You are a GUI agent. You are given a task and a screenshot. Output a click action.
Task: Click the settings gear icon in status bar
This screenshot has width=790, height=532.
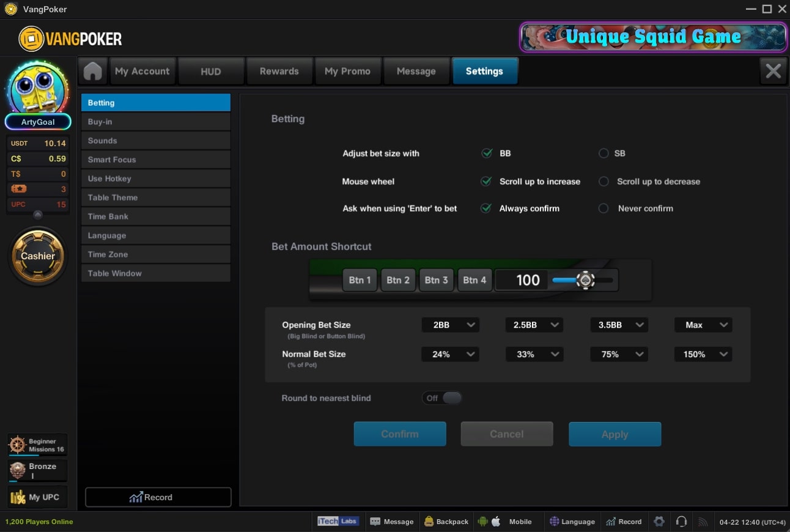coord(659,522)
